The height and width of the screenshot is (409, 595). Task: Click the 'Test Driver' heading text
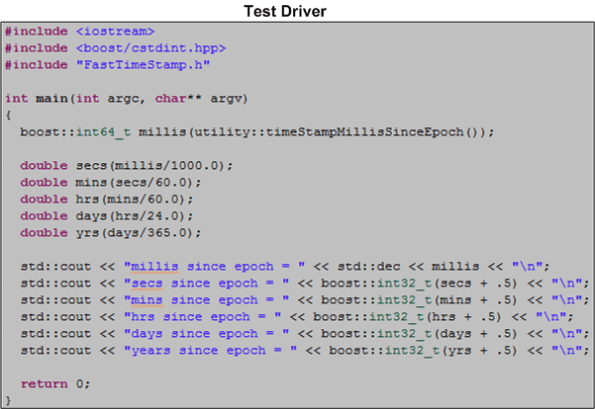coord(285,11)
